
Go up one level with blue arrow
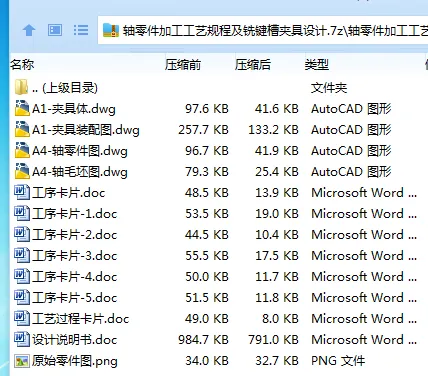(x=29, y=30)
